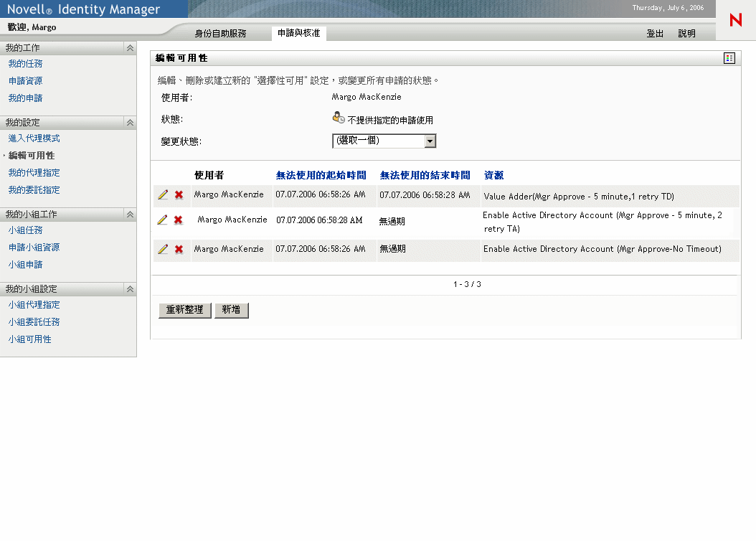Sort by 資源 column header
This screenshot has height=541, width=756.
click(x=493, y=175)
